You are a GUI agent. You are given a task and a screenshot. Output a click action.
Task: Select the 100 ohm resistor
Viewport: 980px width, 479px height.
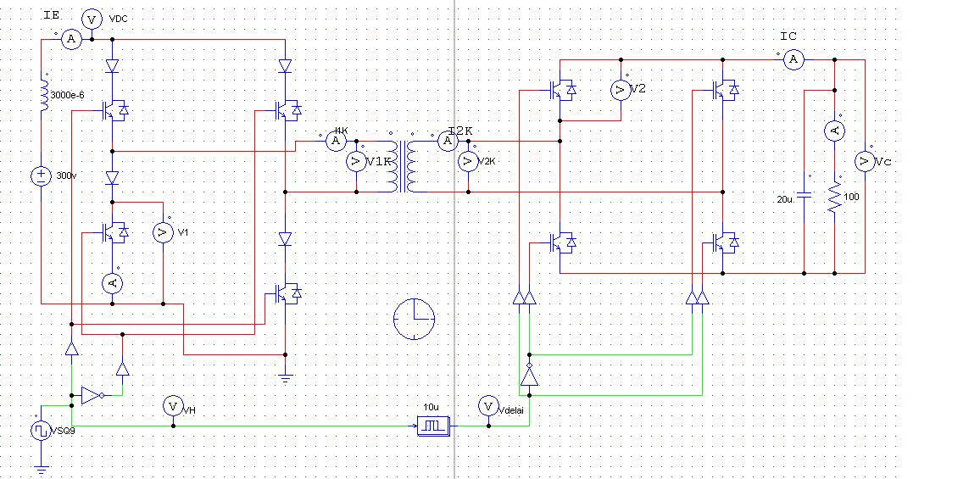coord(834,197)
